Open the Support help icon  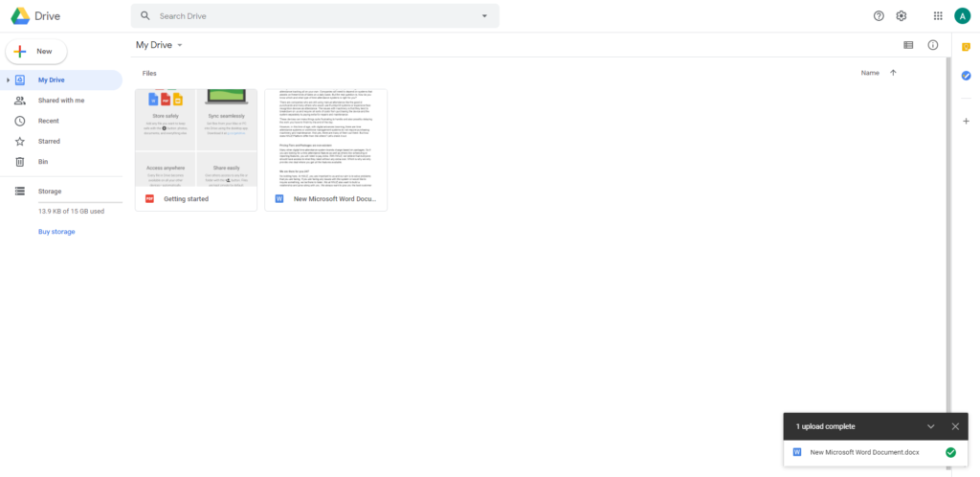(x=879, y=16)
